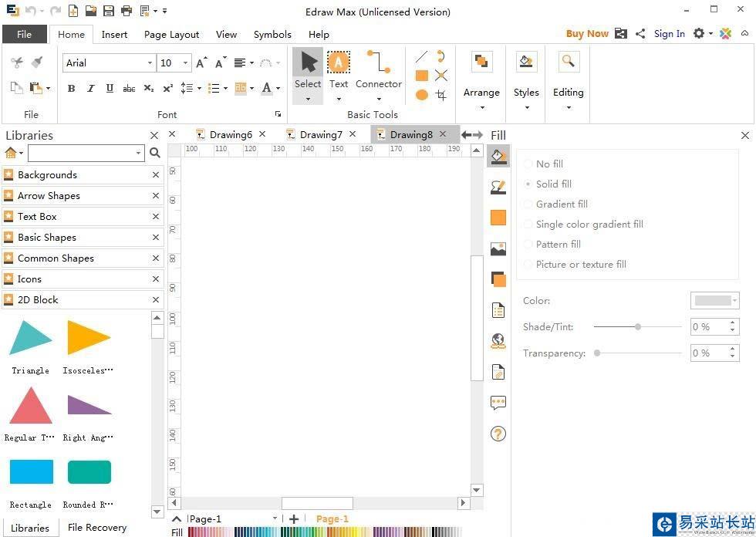Open the Layers panel icon
The height and width of the screenshot is (537, 756).
pyautogui.click(x=498, y=279)
